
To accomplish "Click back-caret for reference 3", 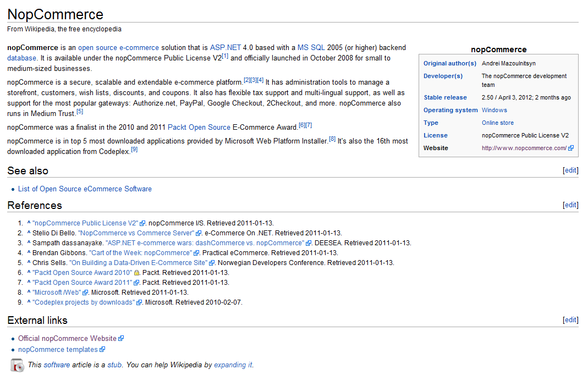I will 29,242.
